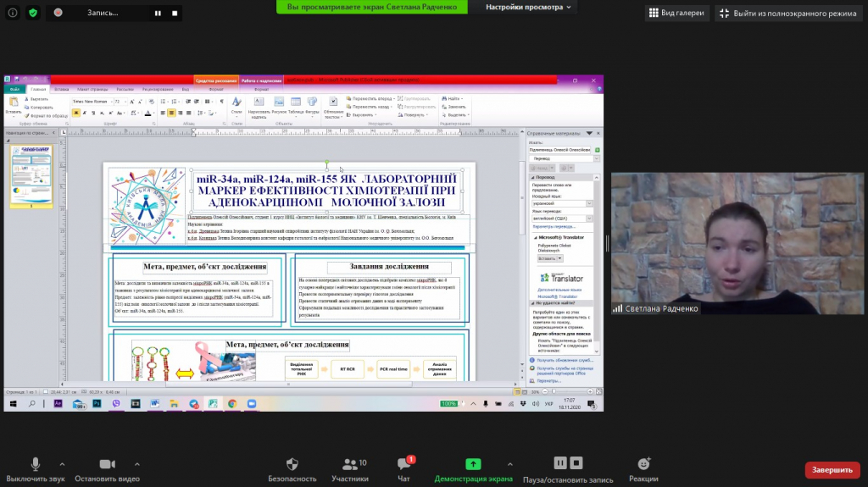Expand audio options arrow next to mute
This screenshot has height=487, width=868.
(x=62, y=464)
